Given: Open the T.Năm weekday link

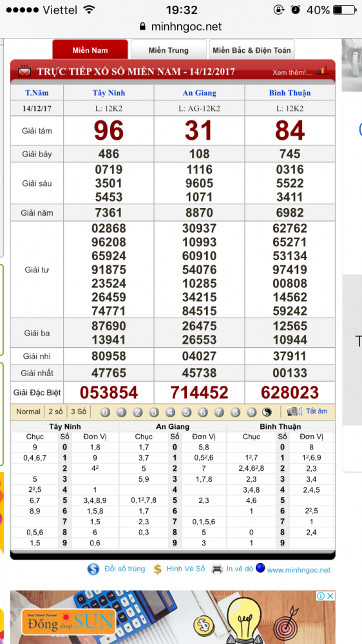Looking at the screenshot, I should [x=37, y=93].
